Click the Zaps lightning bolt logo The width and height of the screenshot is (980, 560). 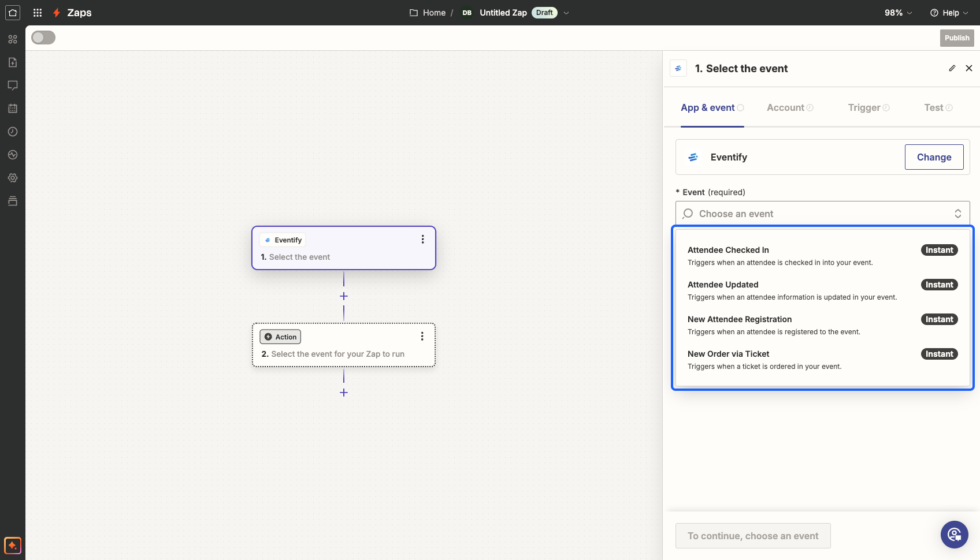point(57,13)
